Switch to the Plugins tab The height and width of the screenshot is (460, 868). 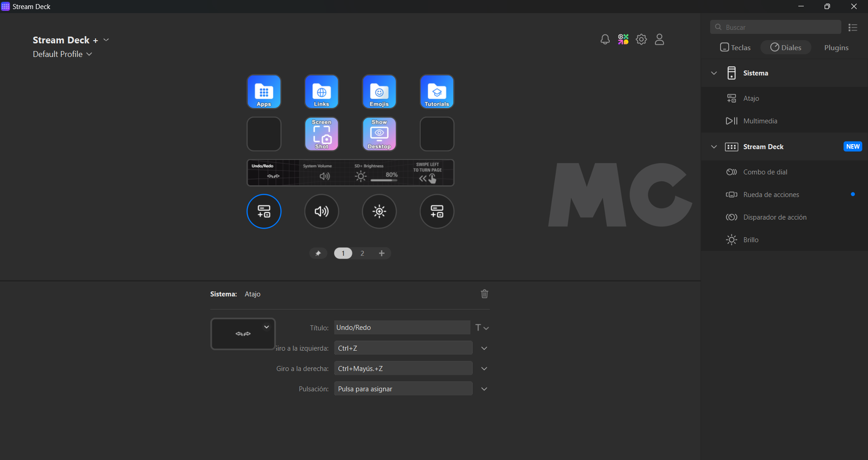(x=836, y=47)
